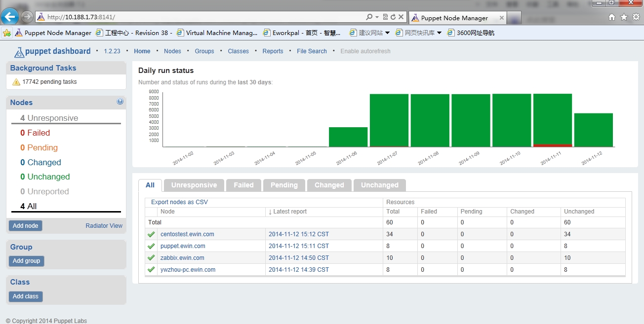Click the browser forward arrow button
The width and height of the screenshot is (644, 324).
[27, 17]
